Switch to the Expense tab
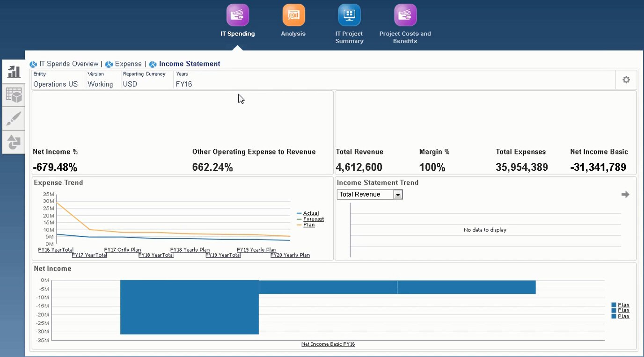The image size is (644, 357). (x=128, y=64)
